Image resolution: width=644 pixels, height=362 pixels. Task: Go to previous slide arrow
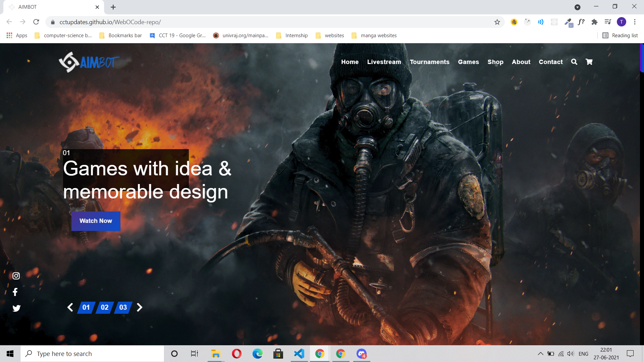(x=70, y=307)
